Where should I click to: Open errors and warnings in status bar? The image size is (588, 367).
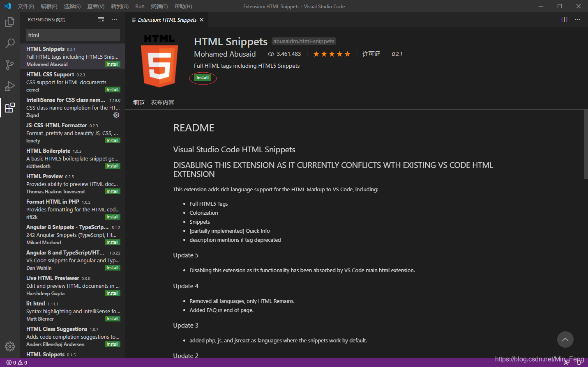tap(17, 362)
